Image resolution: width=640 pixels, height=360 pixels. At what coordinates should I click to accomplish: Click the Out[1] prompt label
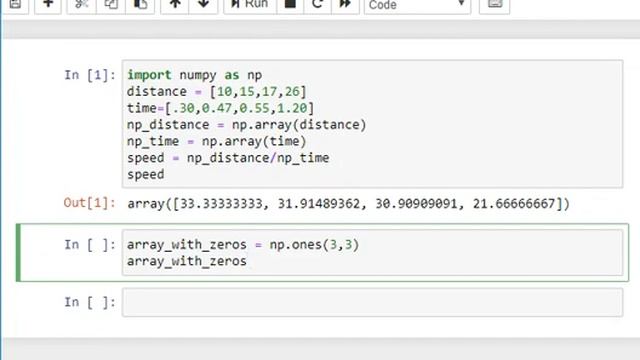pos(89,203)
